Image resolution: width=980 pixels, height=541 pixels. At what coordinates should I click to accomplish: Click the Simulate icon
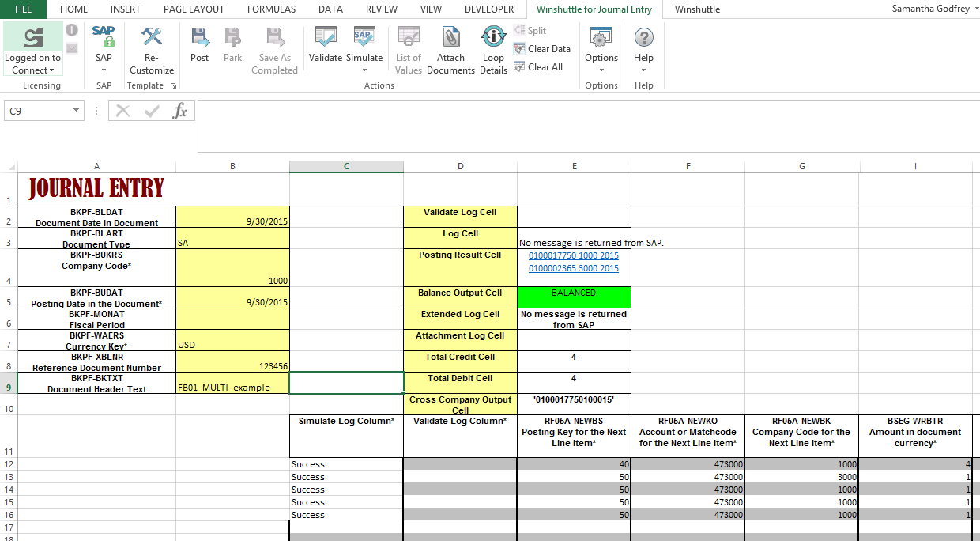coord(364,36)
